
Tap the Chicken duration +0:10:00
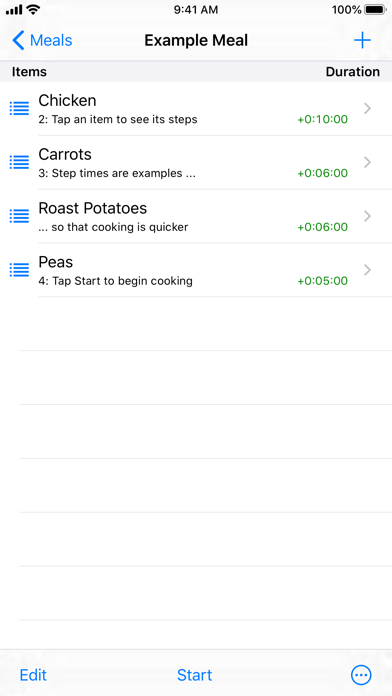pyautogui.click(x=323, y=119)
